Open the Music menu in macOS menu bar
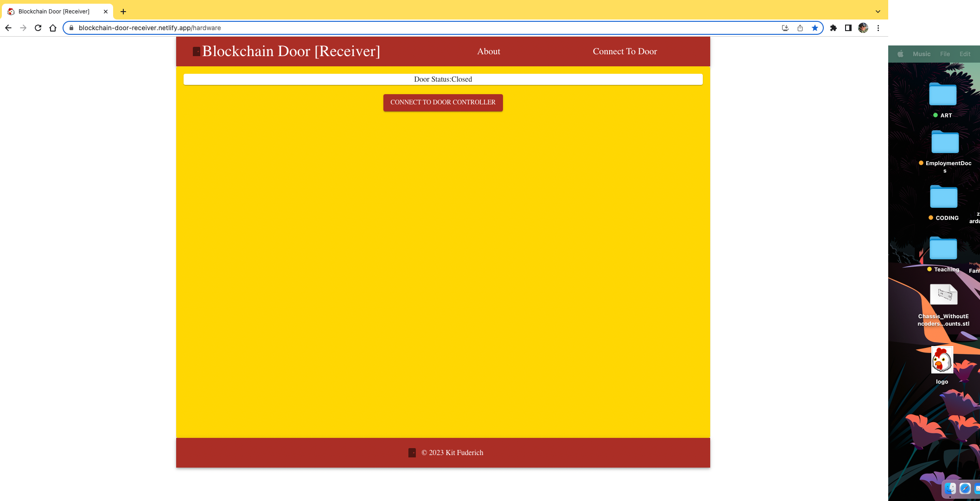The image size is (980, 501). [x=921, y=54]
